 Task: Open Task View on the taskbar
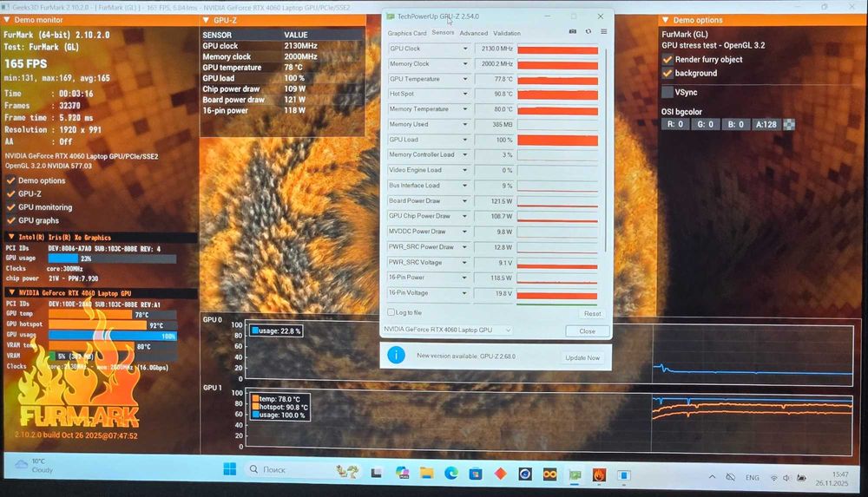[x=377, y=473]
